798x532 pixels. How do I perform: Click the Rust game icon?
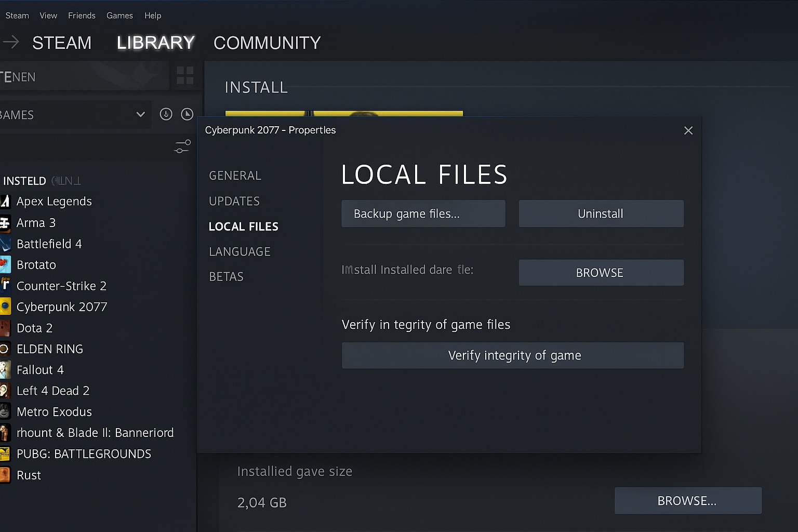[x=5, y=475]
